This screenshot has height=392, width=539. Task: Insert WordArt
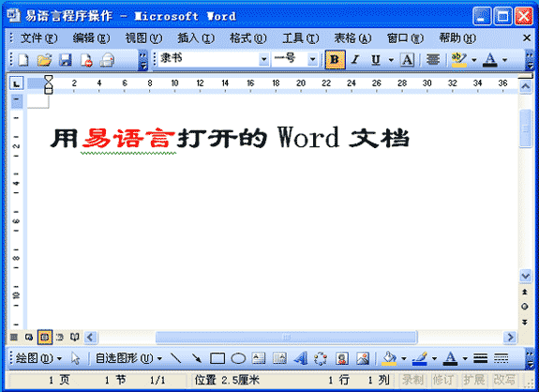tap(301, 358)
